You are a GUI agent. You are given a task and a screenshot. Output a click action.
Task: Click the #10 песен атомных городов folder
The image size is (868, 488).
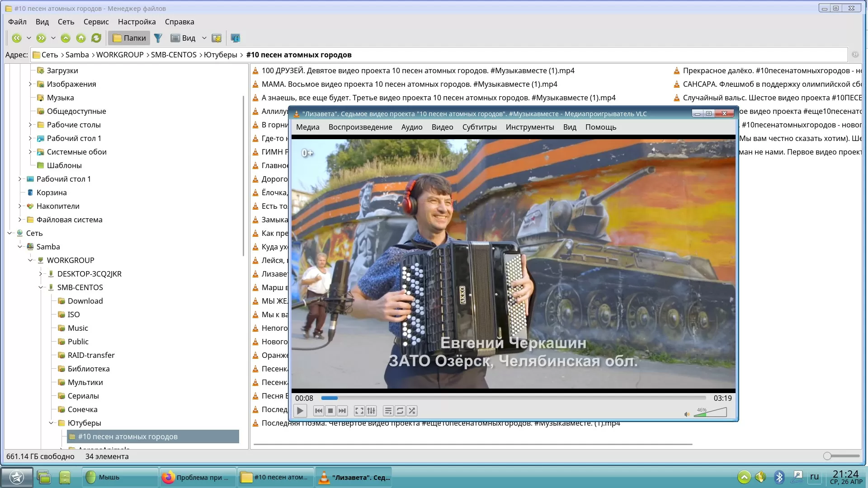coord(128,436)
